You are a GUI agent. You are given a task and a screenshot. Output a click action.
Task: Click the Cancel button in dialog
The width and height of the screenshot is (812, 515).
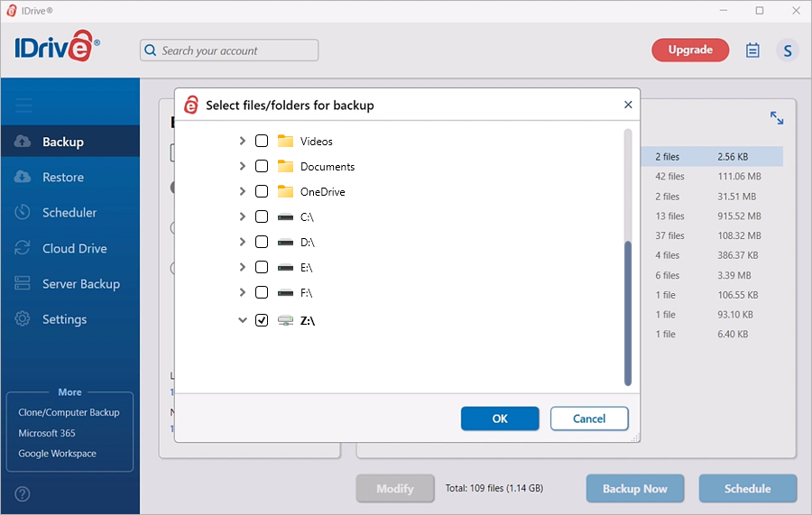point(589,418)
